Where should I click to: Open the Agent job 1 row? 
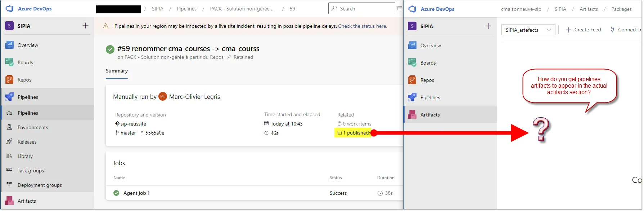(x=254, y=193)
